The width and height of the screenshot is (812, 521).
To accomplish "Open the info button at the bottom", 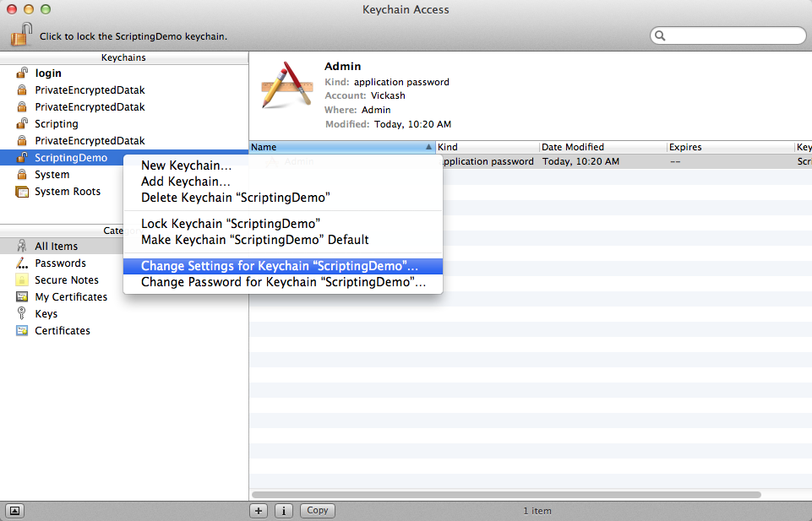I will coord(283,511).
